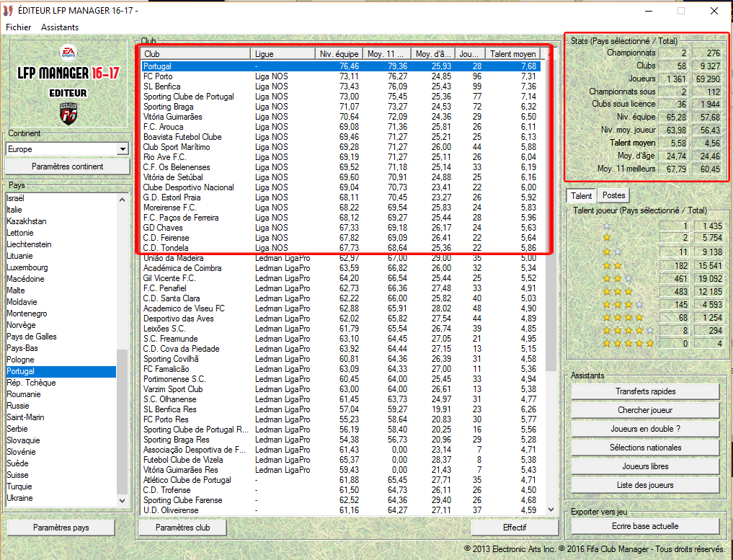Image resolution: width=733 pixels, height=560 pixels.
Task: Click Transferts rapides assistant button
Action: (645, 391)
